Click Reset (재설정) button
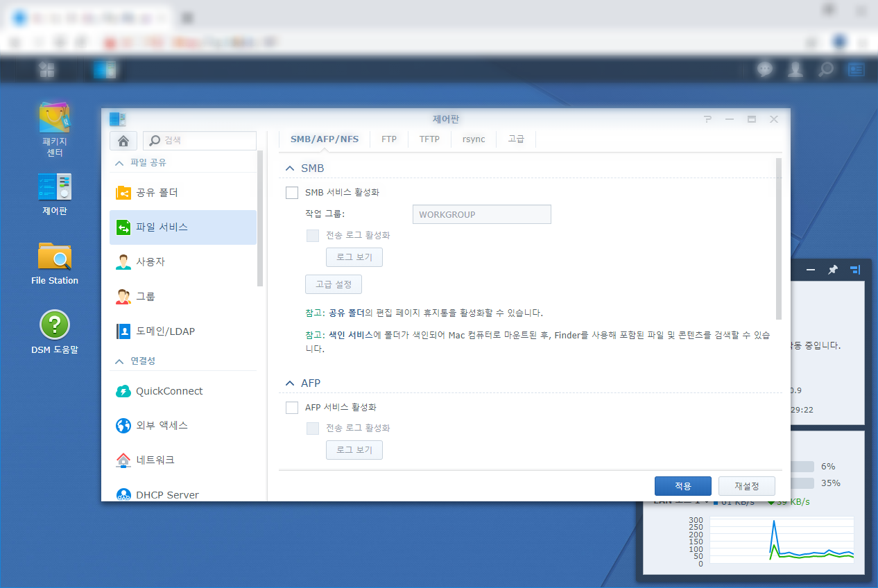Viewport: 878px width, 588px height. [x=746, y=486]
